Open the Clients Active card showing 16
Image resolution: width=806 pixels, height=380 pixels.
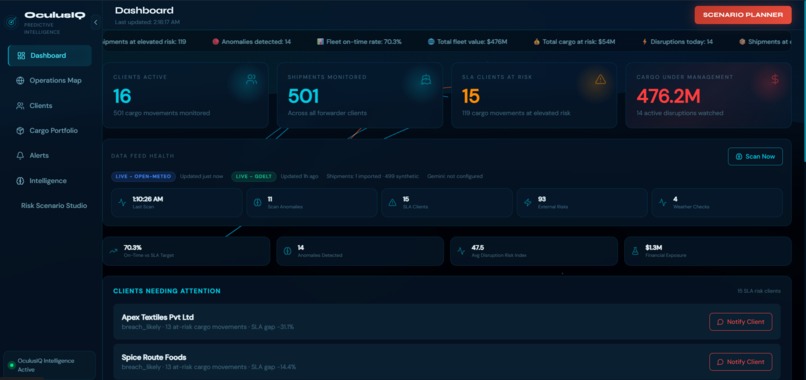pyautogui.click(x=186, y=95)
